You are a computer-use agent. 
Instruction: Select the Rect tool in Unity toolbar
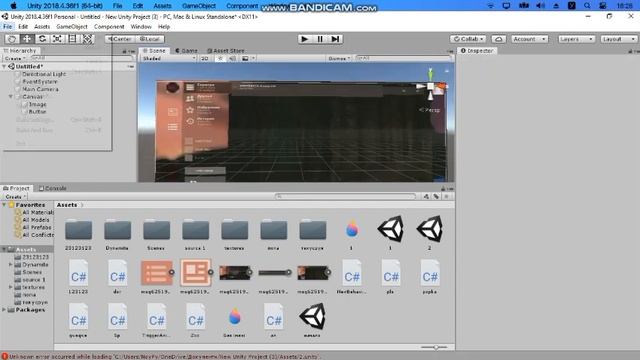(72, 39)
